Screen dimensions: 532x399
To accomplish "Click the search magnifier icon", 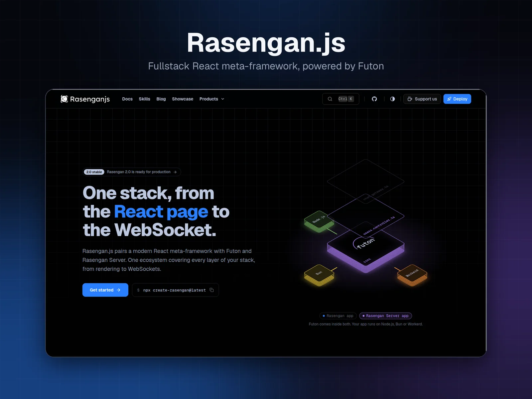I will 330,99.
